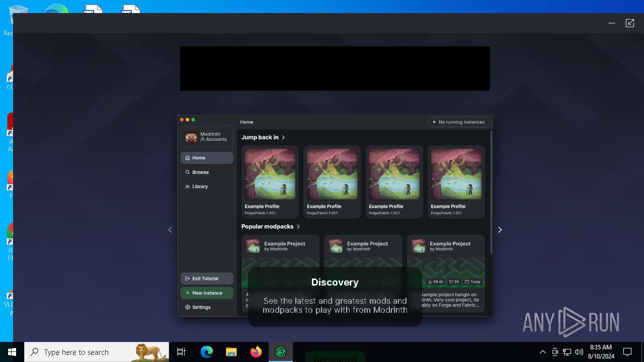Image resolution: width=644 pixels, height=362 pixels.
Task: Click the Modrinth Accounts label
Action: click(x=213, y=137)
